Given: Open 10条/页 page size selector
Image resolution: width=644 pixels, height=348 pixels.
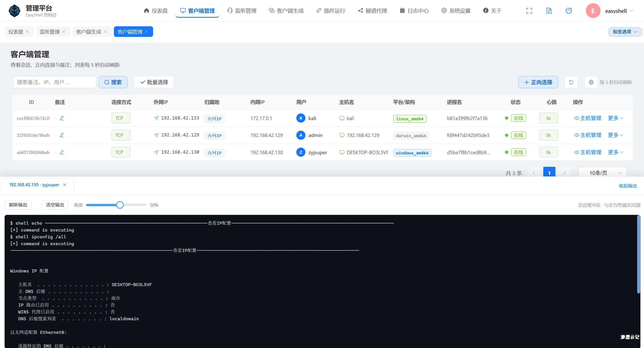Looking at the screenshot, I should click(603, 173).
